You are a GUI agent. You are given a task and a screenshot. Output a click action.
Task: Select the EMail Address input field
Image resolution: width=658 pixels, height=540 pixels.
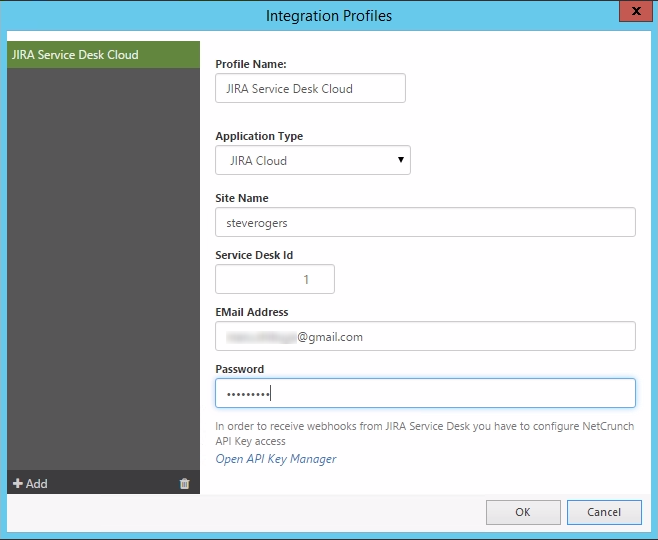point(425,336)
